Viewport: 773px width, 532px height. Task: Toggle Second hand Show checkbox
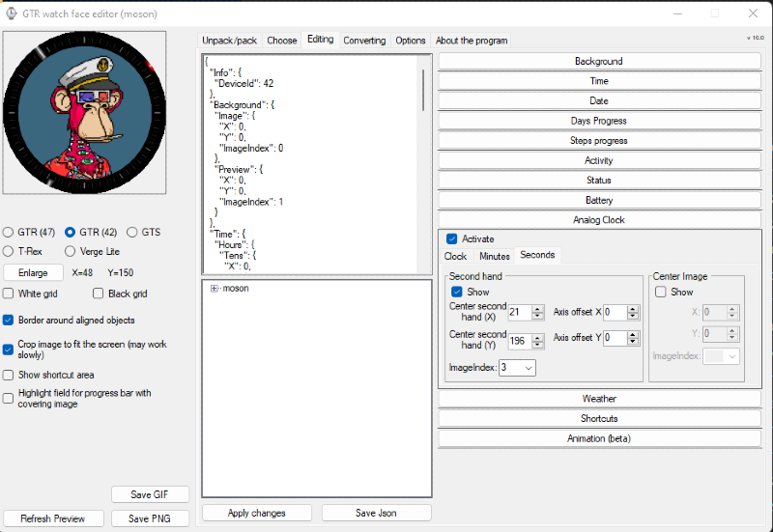457,293
